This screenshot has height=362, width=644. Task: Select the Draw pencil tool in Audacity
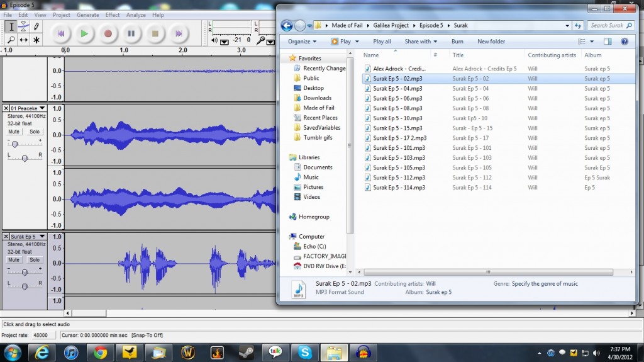[36, 27]
